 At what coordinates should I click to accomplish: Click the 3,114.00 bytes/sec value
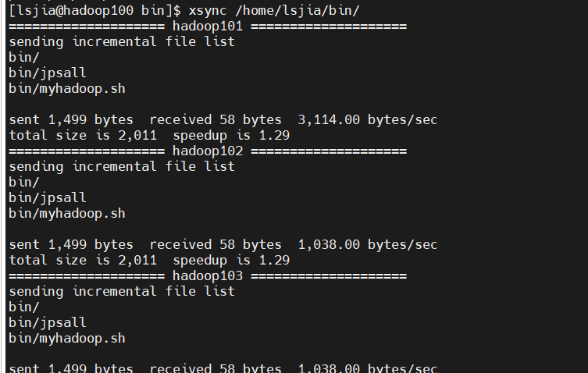368,120
